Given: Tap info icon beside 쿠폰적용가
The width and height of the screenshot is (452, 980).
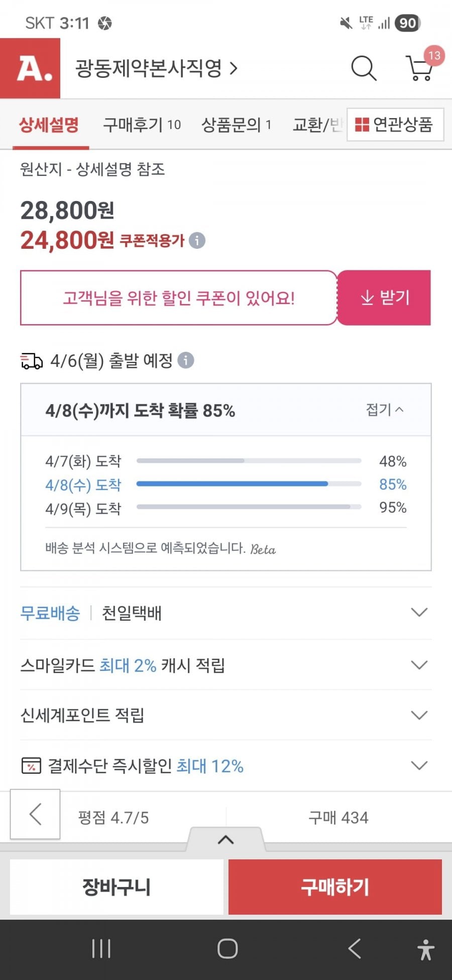Looking at the screenshot, I should (x=197, y=241).
